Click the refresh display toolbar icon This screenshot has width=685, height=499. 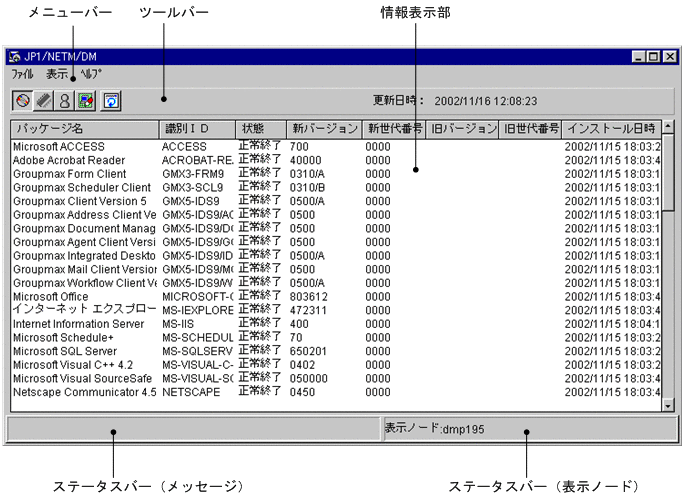point(111,101)
